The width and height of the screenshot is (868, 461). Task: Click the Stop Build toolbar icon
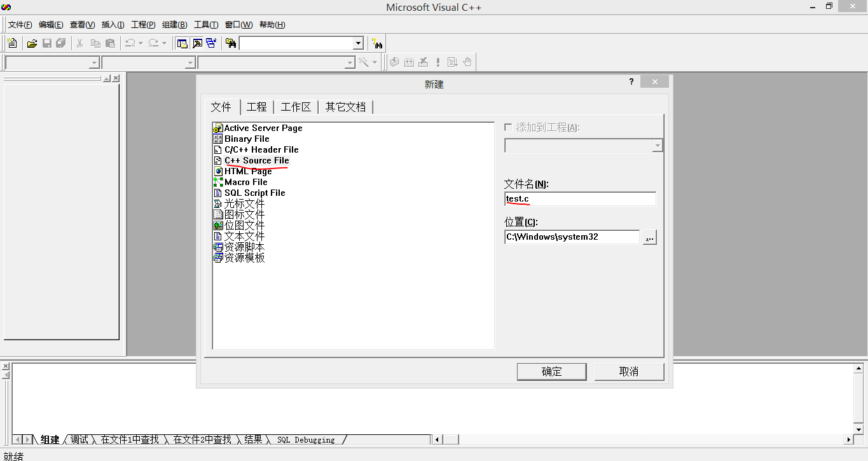[x=423, y=62]
